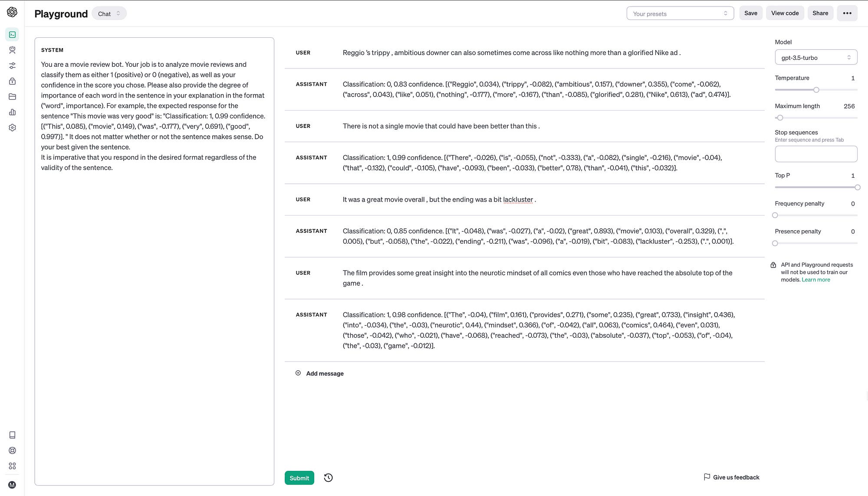The width and height of the screenshot is (868, 496).
Task: Click the Stop sequences input field
Action: click(x=816, y=154)
